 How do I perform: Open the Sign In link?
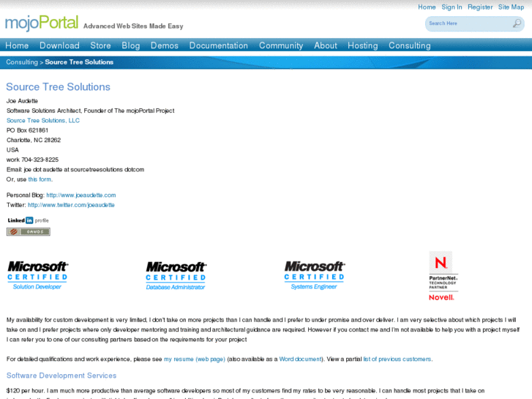coord(452,7)
